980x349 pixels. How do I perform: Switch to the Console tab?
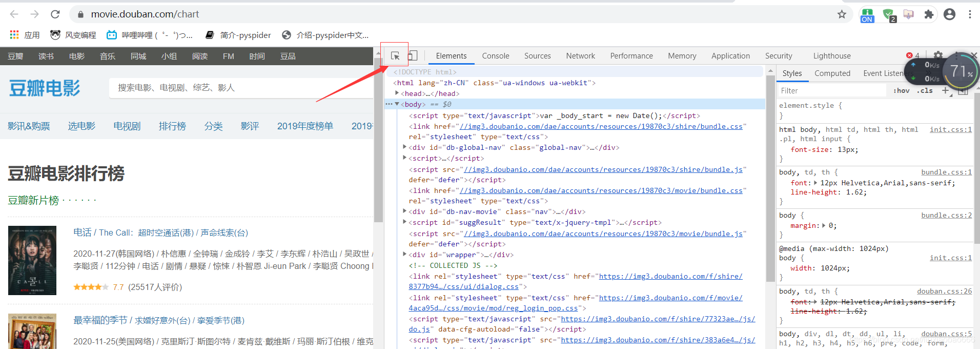coord(495,56)
